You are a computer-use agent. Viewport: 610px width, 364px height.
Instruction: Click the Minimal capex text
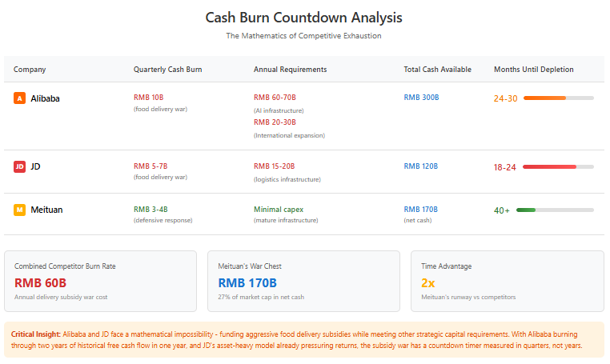point(279,210)
